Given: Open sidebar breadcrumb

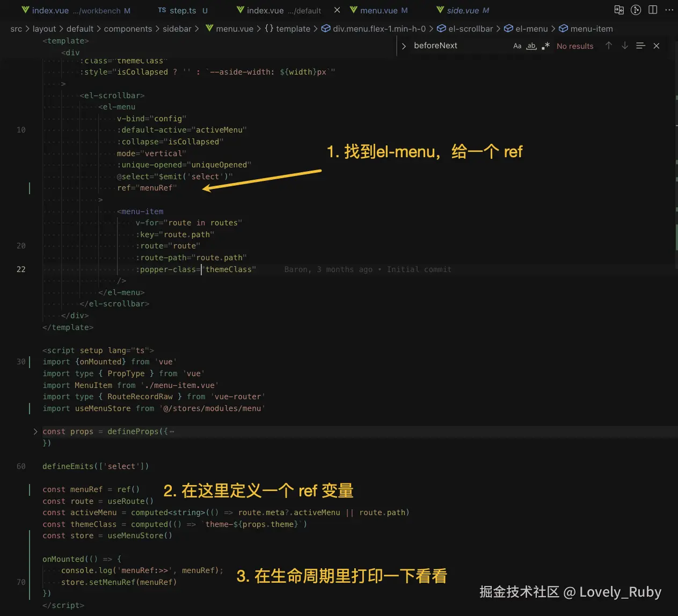Looking at the screenshot, I should coord(177,28).
